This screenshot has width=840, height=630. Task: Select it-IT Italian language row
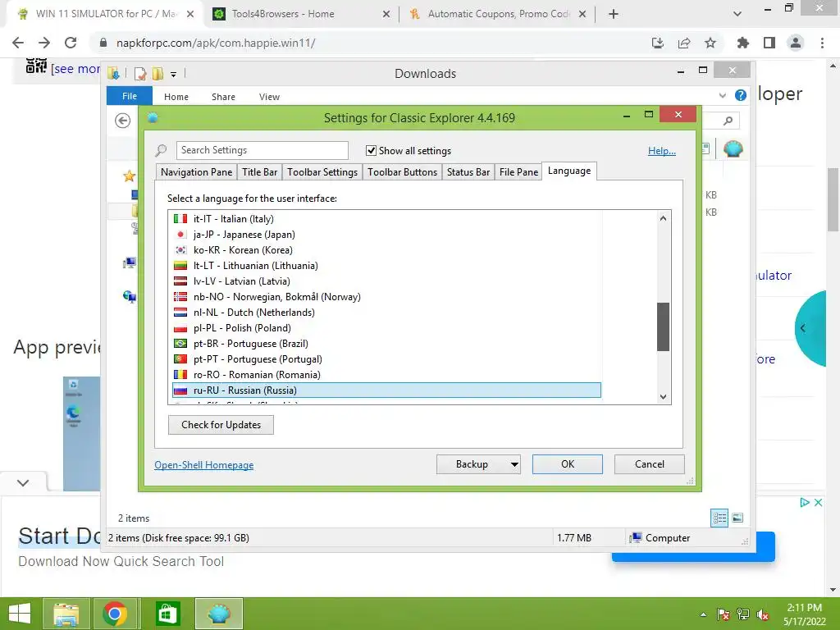click(x=386, y=218)
